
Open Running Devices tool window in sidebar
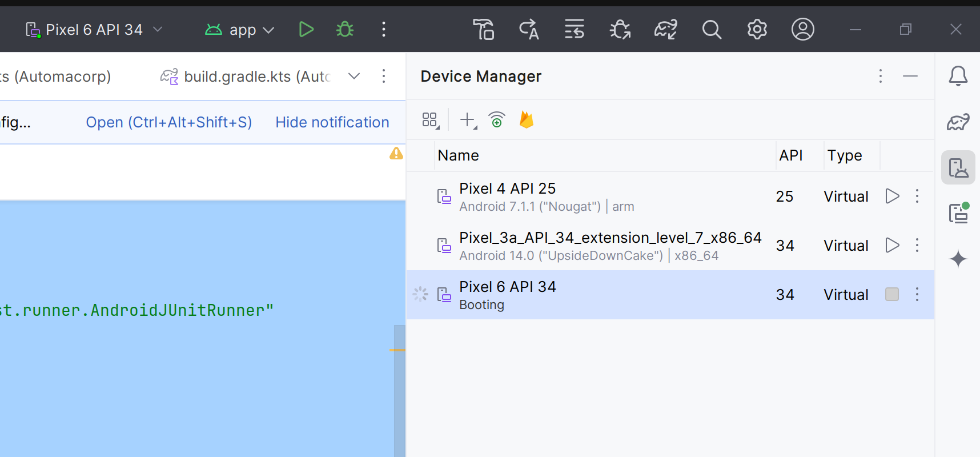(958, 213)
